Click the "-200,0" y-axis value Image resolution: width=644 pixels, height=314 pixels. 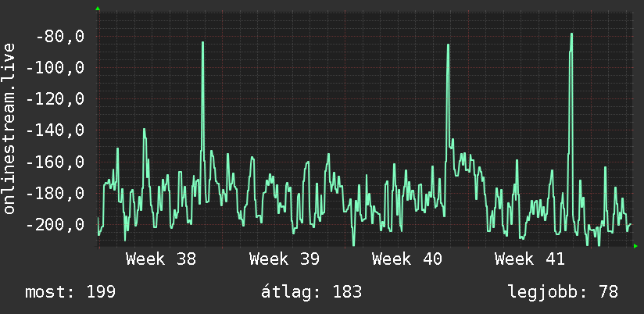coord(55,225)
